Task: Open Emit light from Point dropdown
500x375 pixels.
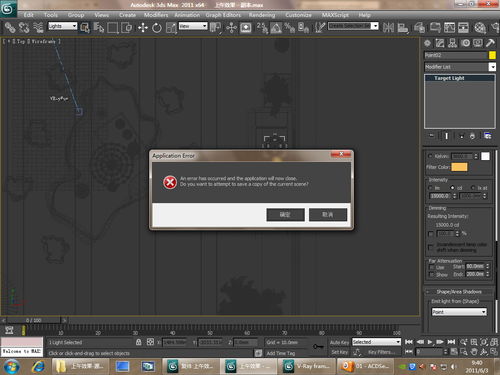Action: (459, 312)
